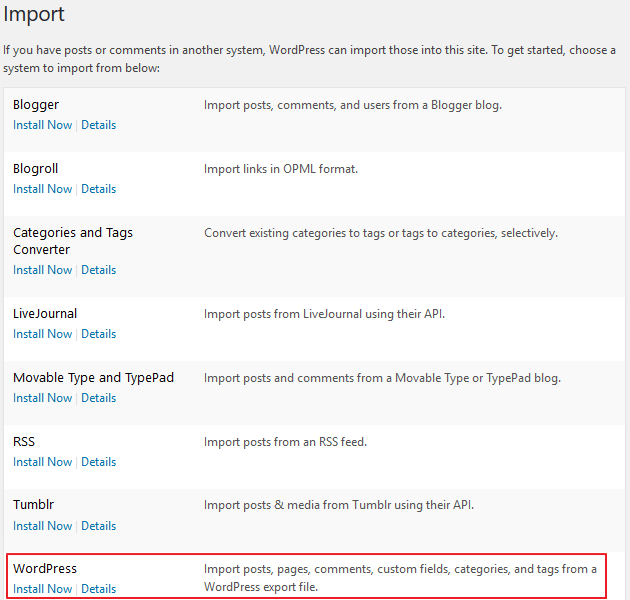Click the Blogroll importer name
The height and width of the screenshot is (600, 630).
click(35, 169)
